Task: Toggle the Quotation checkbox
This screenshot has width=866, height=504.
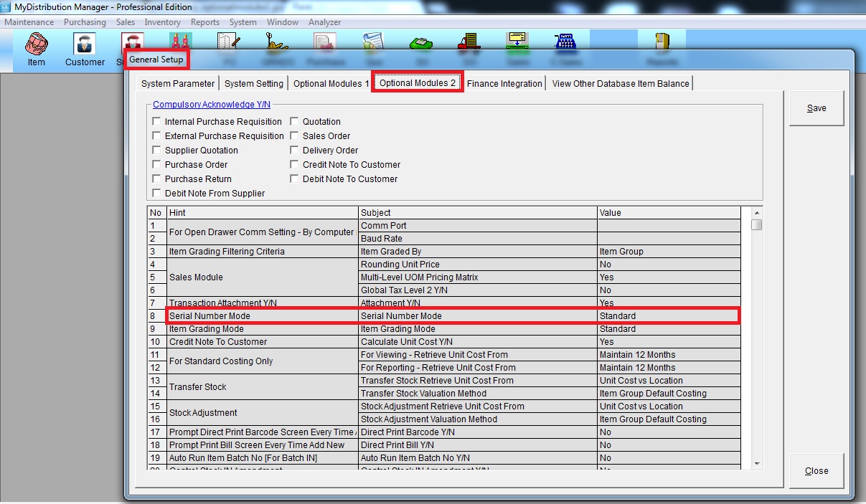Action: (x=294, y=122)
